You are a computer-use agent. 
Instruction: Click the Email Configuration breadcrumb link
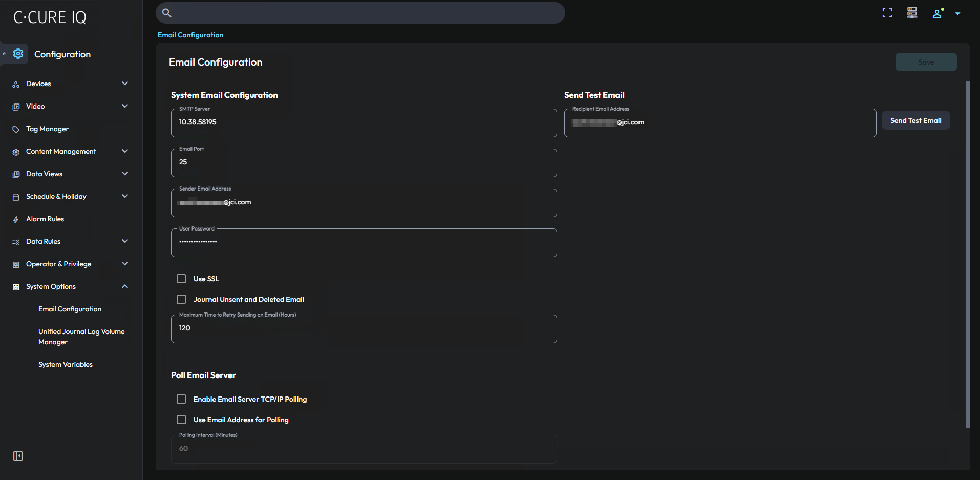190,35
